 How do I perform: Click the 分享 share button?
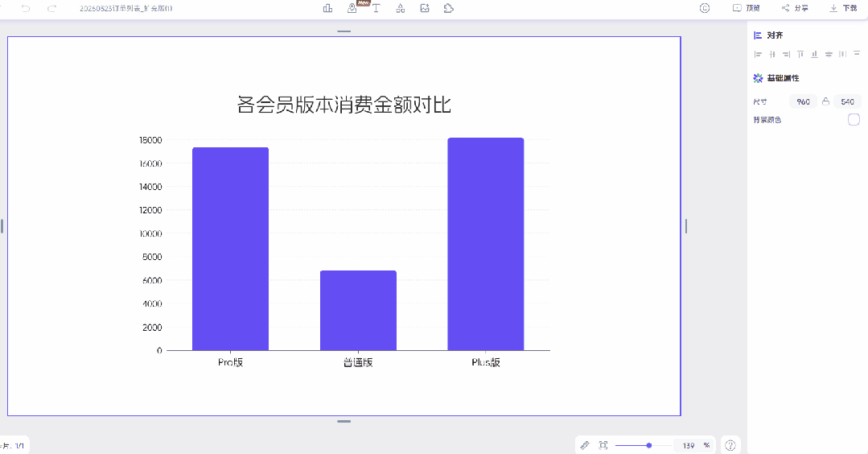[795, 8]
